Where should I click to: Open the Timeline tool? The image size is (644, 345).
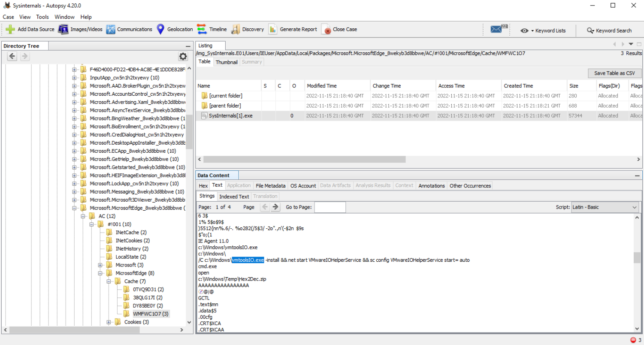(x=212, y=29)
